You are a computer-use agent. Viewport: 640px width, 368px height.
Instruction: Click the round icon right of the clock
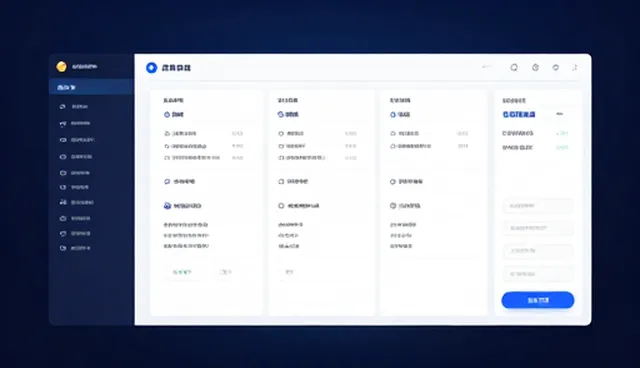pos(556,68)
